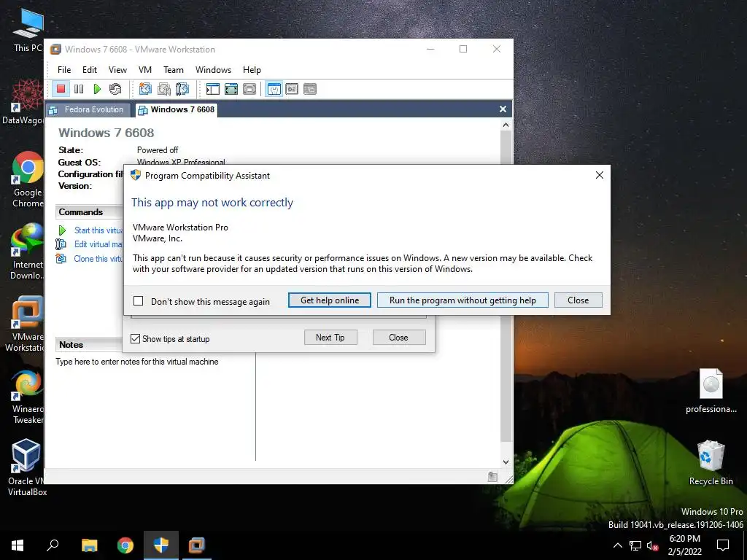This screenshot has width=747, height=560.
Task: Click the Get help online button
Action: (x=330, y=300)
